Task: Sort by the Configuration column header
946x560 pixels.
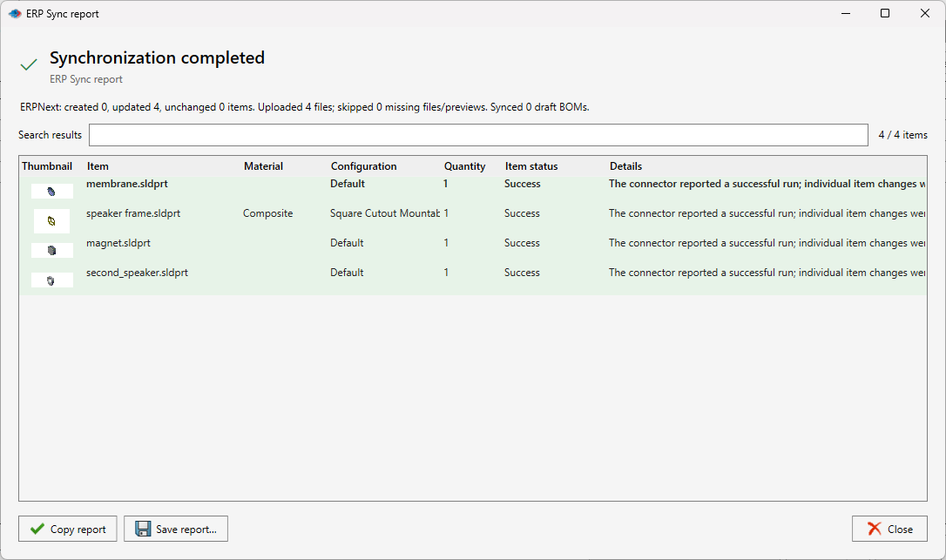Action: (364, 166)
